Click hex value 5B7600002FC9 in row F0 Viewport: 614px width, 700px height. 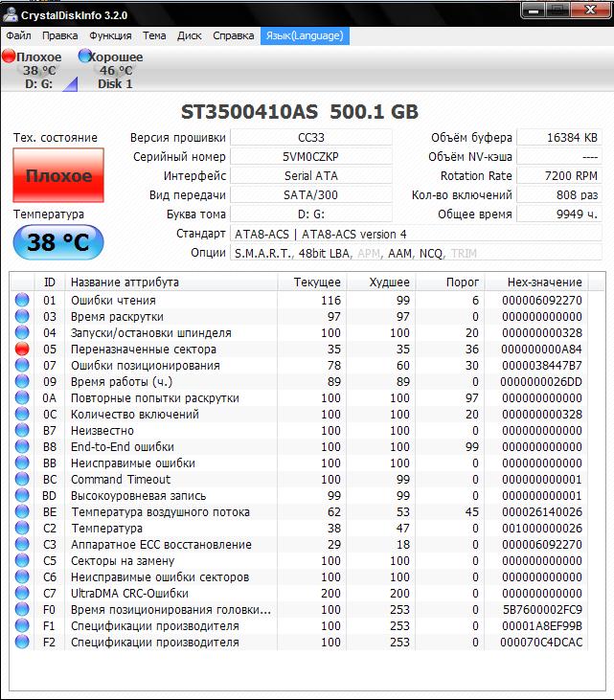coord(542,609)
